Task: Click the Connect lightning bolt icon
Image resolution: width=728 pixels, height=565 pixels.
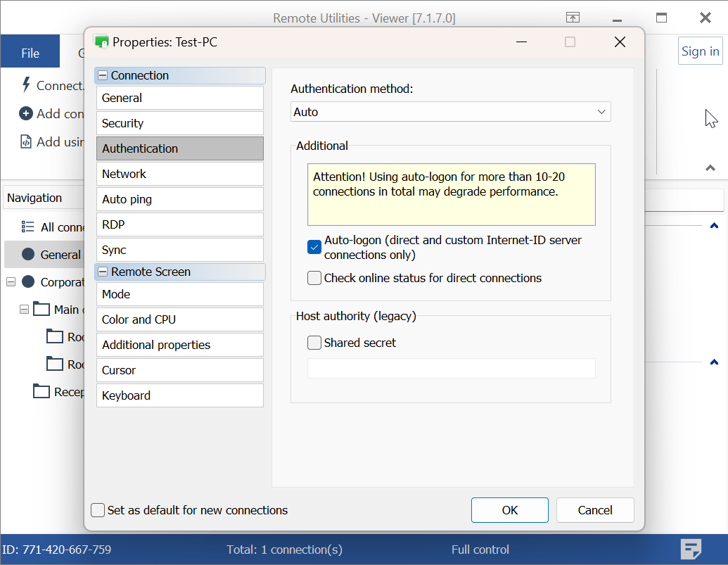Action: tap(26, 85)
